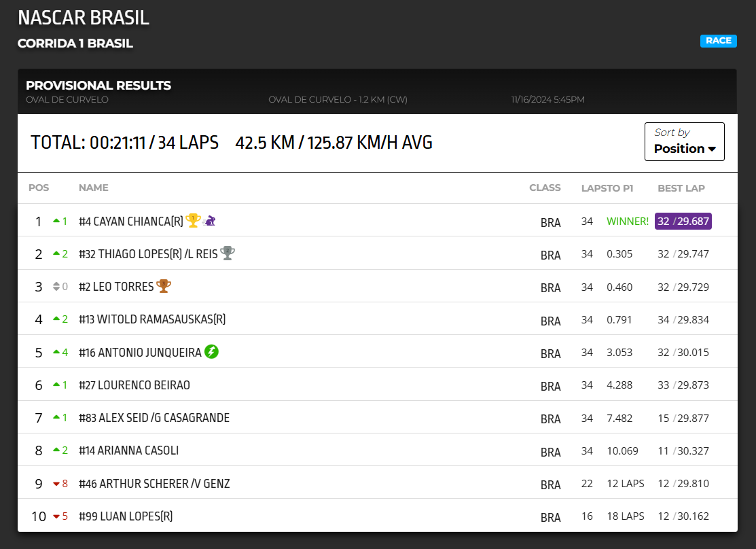756x549 pixels.
Task: Select driver #4 CAYAN CHIANCA(R)
Action: [x=131, y=222]
